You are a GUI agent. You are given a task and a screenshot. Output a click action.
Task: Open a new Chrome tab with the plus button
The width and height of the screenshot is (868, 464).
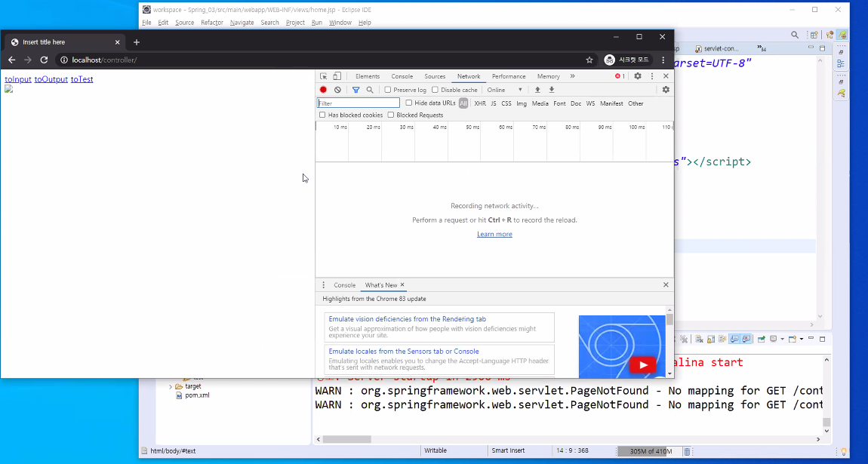[x=136, y=42]
